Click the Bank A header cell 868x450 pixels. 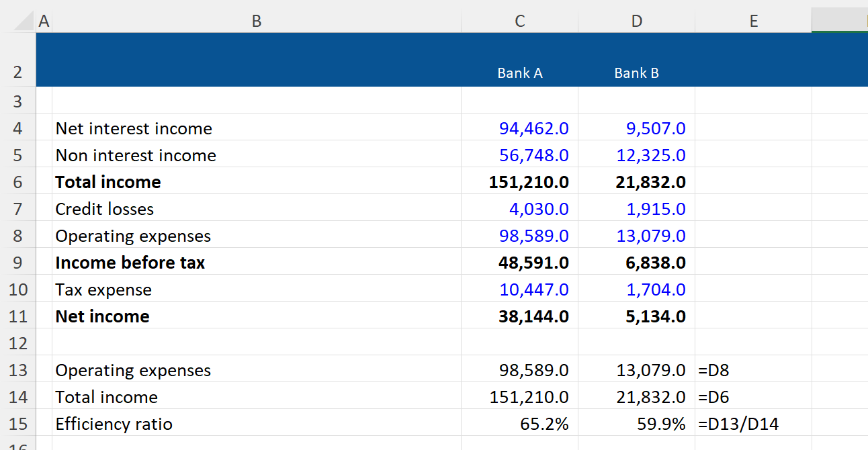point(519,73)
